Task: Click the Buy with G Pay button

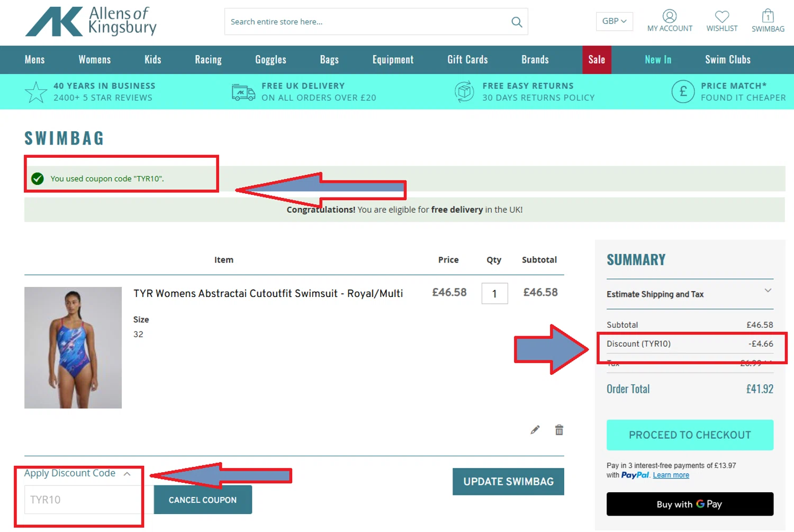Action: tap(690, 504)
